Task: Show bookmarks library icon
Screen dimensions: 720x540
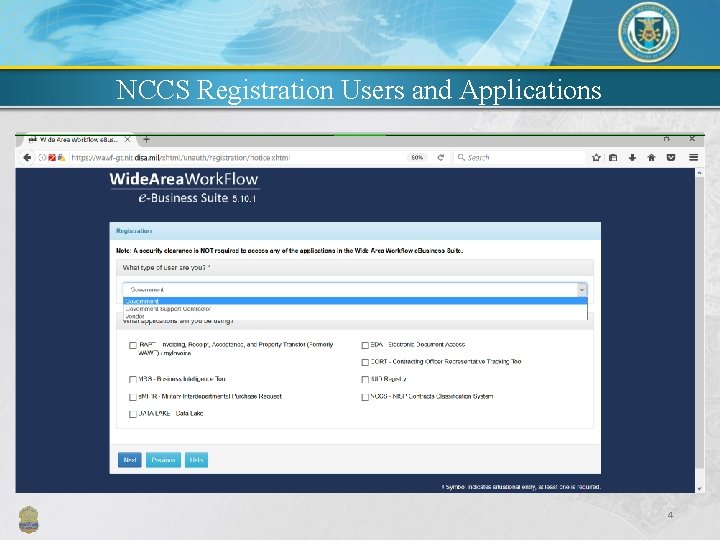Action: (613, 158)
